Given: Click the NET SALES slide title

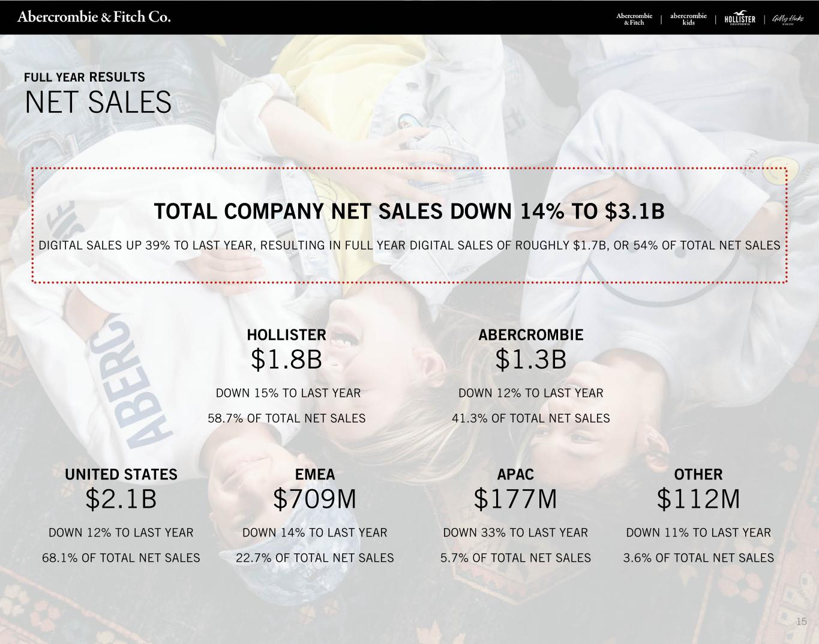Looking at the screenshot, I should (98, 102).
